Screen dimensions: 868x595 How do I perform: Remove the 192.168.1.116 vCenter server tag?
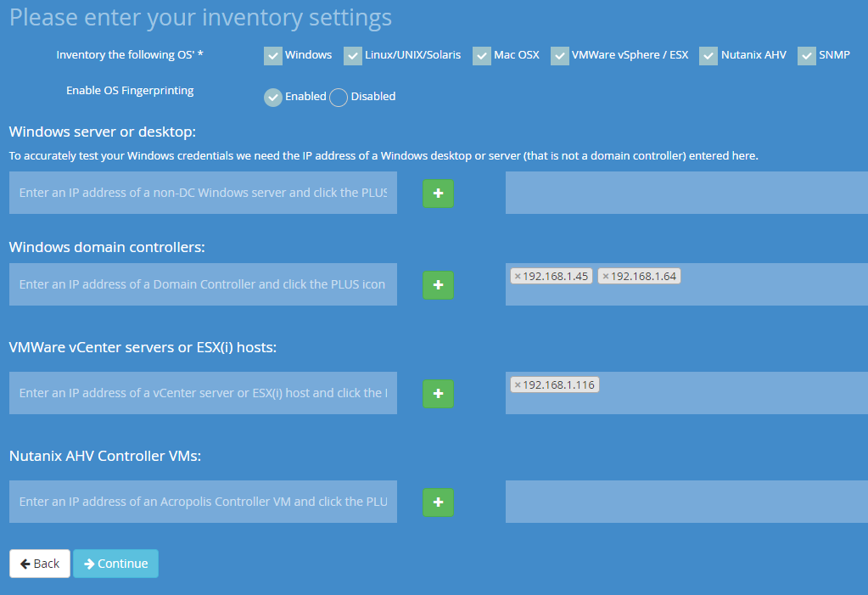point(518,384)
